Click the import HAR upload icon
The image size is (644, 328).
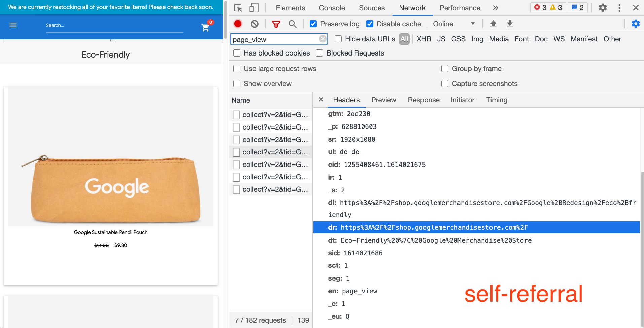pos(493,24)
